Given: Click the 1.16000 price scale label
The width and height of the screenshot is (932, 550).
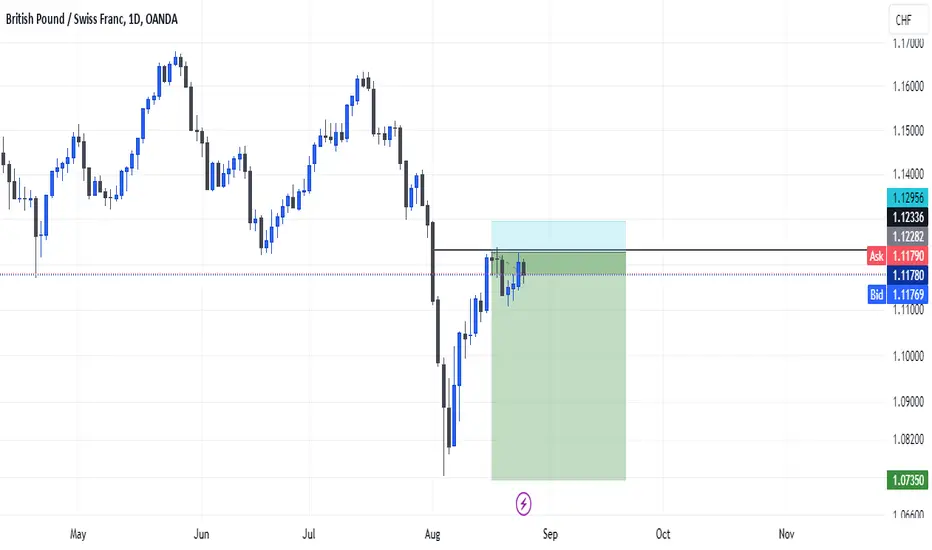Looking at the screenshot, I should [908, 86].
